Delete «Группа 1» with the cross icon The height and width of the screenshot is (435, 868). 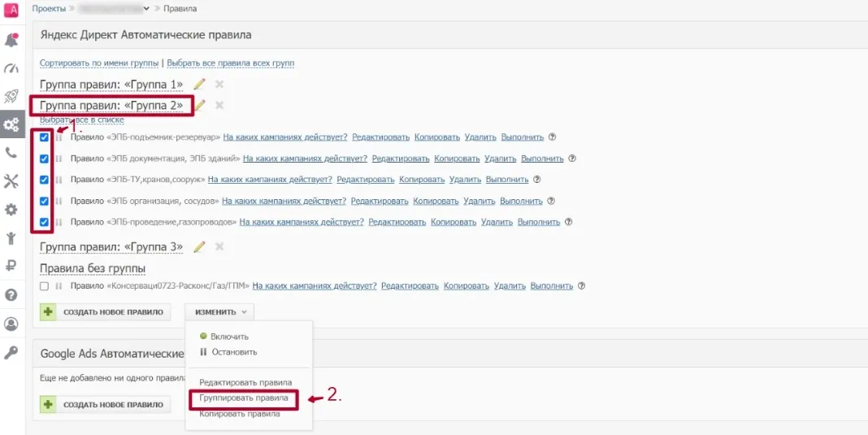[x=219, y=85]
